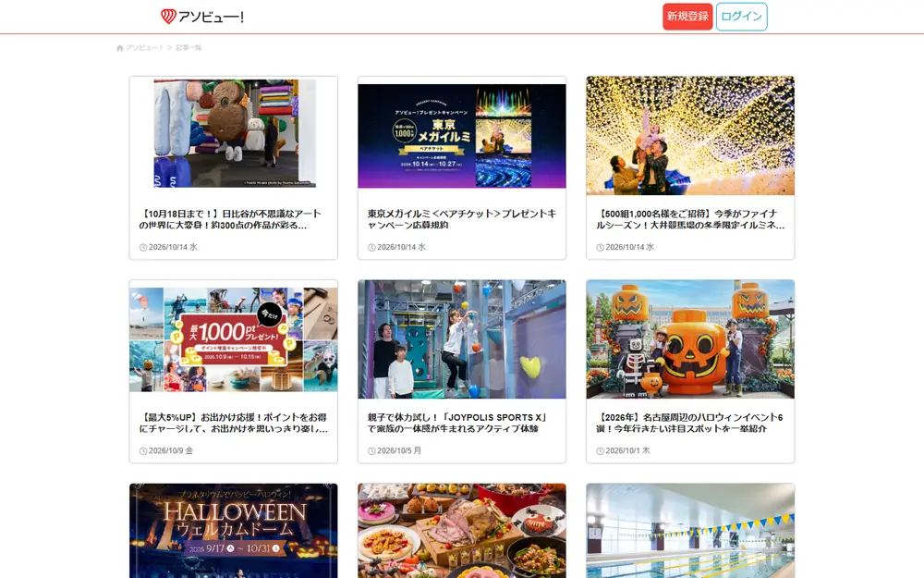This screenshot has height=578, width=924.
Task: Open the 最大1,000pt プレゼント banner image
Action: click(x=234, y=339)
